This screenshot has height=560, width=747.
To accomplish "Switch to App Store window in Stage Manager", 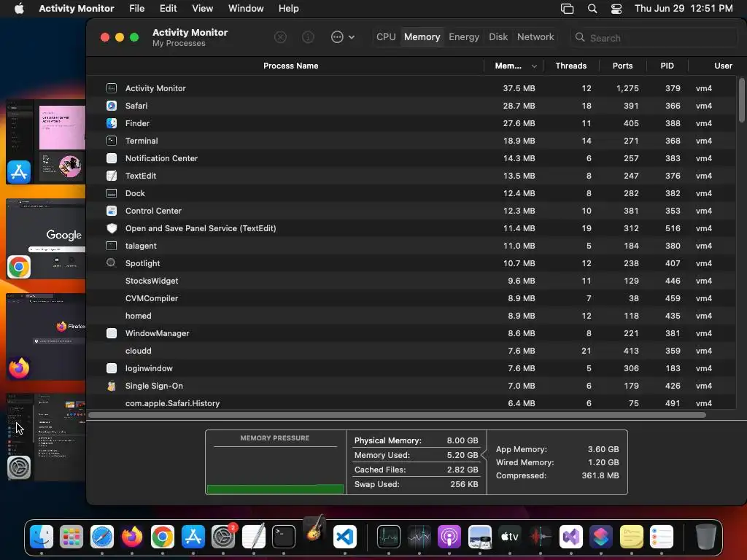I will (46, 141).
